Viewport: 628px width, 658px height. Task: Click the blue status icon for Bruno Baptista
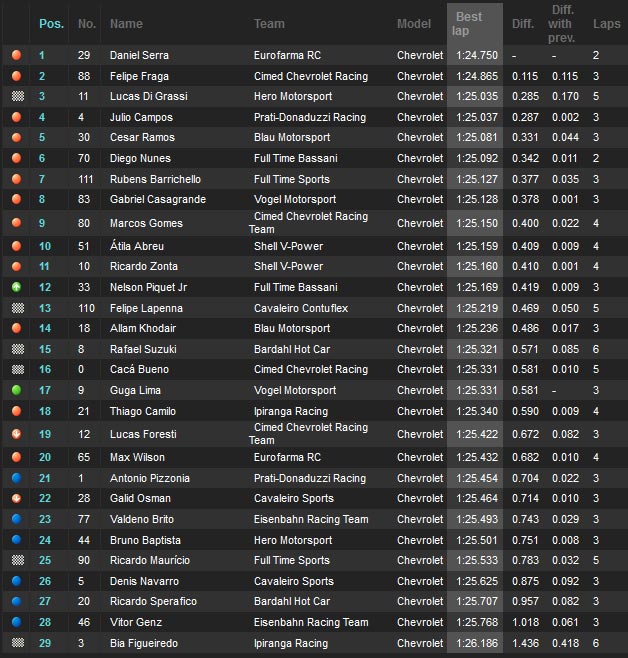click(x=16, y=539)
